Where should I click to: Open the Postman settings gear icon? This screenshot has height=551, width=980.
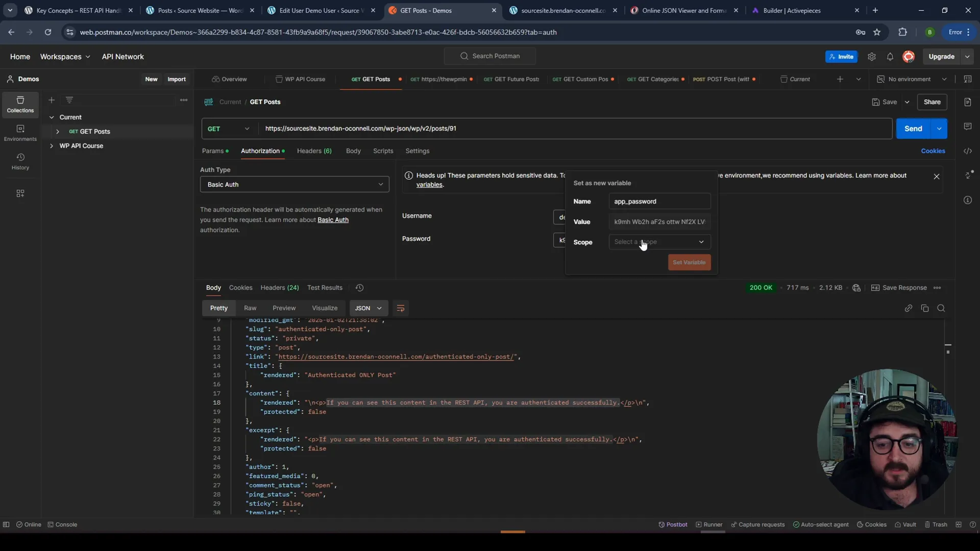click(872, 57)
